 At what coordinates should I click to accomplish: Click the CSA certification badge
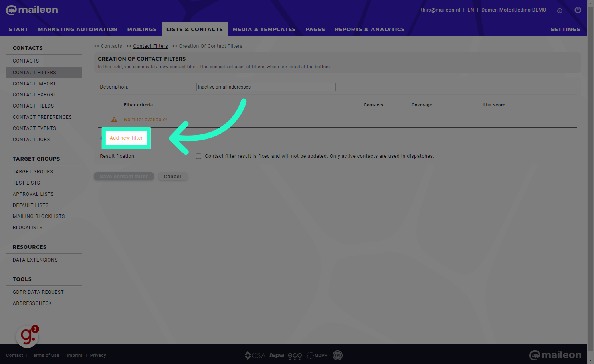click(255, 355)
